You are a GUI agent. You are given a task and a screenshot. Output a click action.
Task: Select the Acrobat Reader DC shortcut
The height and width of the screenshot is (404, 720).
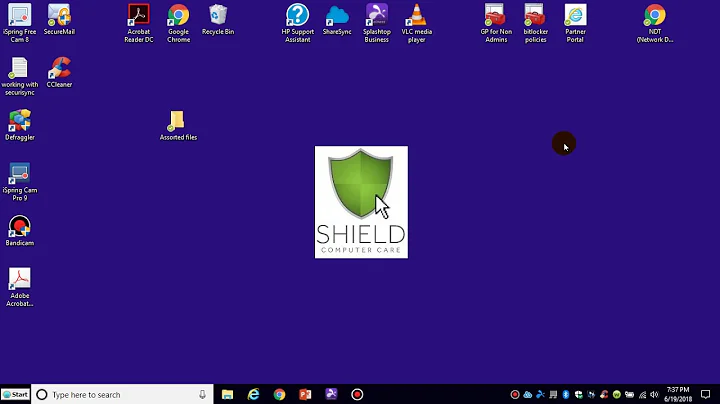tap(139, 23)
